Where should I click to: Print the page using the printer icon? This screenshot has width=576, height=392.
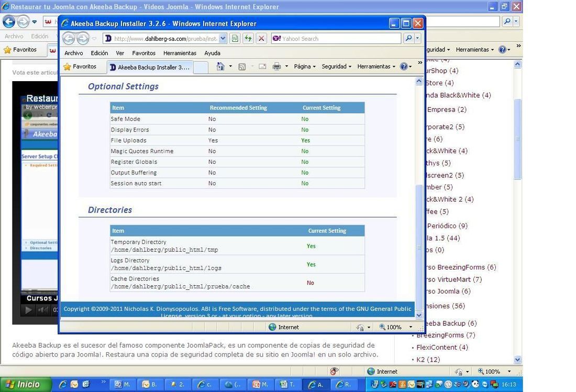(276, 66)
